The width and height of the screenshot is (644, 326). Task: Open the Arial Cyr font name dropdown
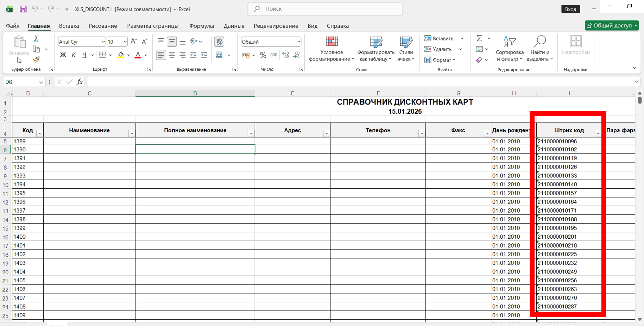pyautogui.click(x=103, y=42)
